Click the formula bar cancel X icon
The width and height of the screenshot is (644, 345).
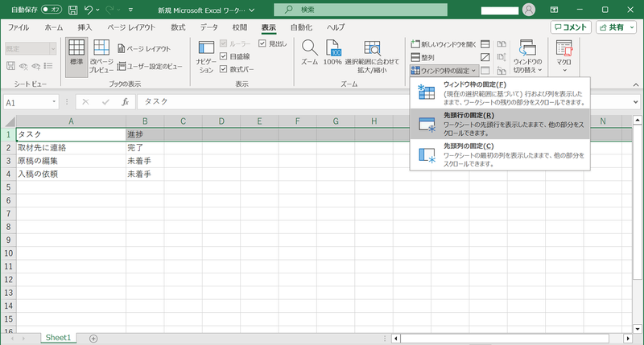85,102
